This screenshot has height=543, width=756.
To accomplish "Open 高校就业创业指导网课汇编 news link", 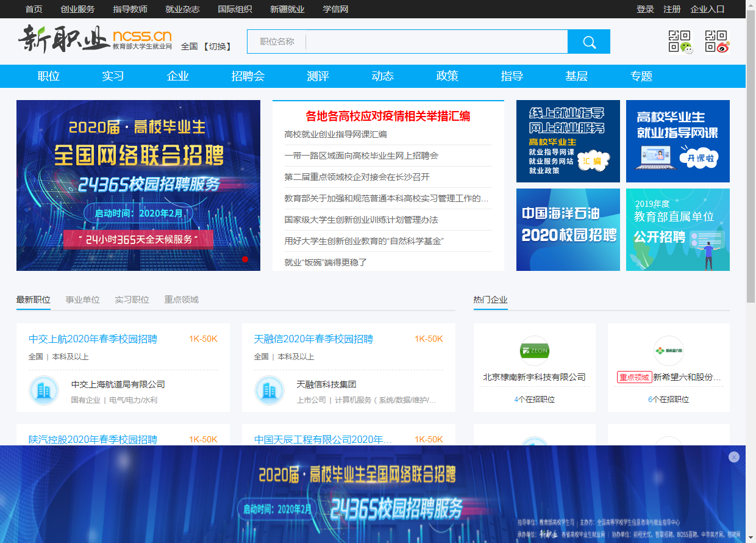I will pyautogui.click(x=335, y=134).
